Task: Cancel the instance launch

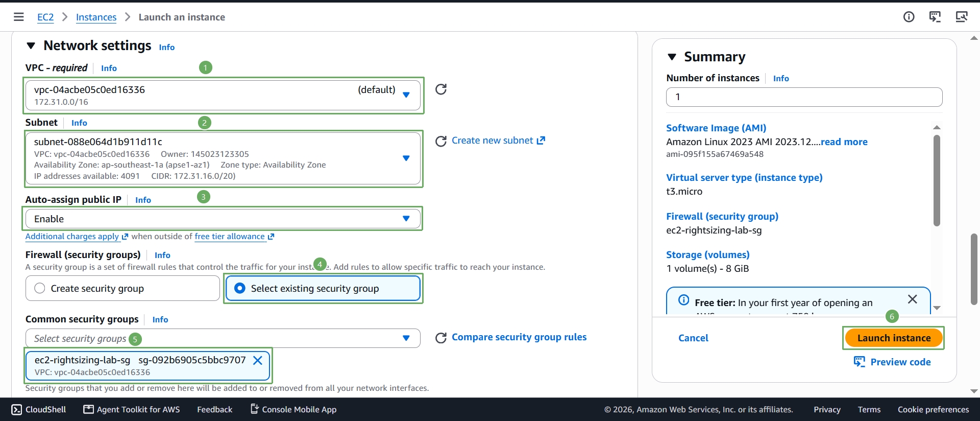Action: [x=693, y=338]
